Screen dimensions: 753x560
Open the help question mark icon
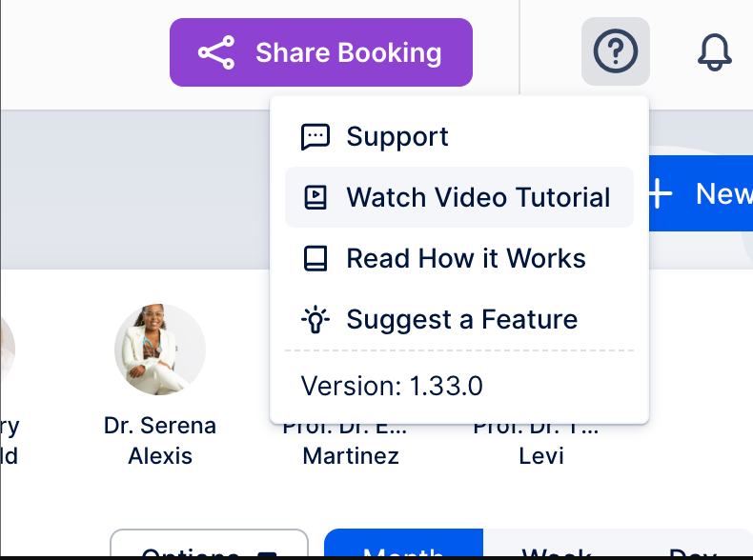tap(615, 51)
